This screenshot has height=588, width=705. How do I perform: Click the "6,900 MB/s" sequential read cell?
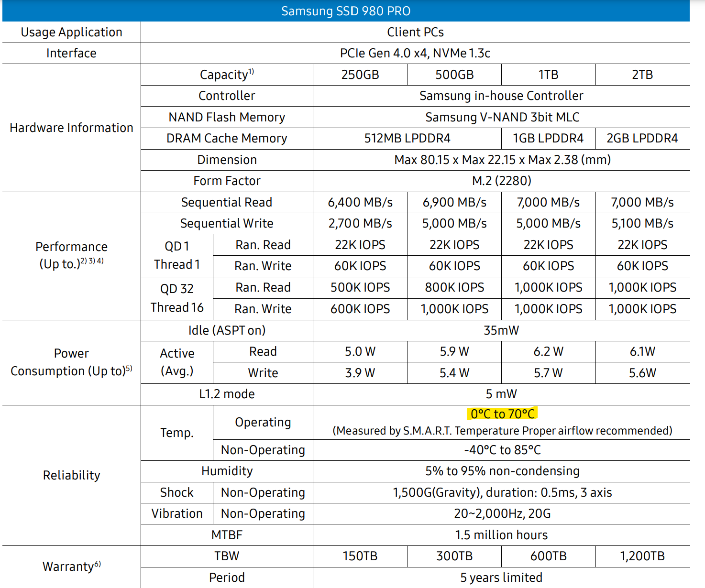(x=454, y=202)
